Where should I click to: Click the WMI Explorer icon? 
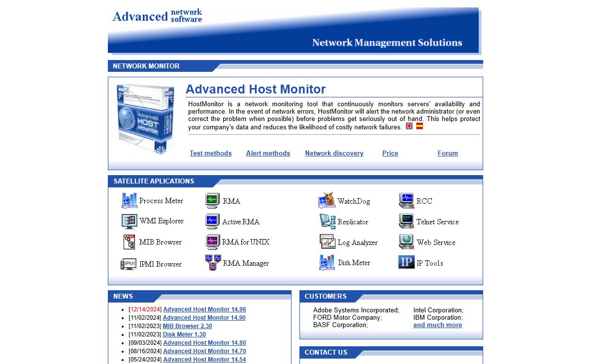(129, 221)
